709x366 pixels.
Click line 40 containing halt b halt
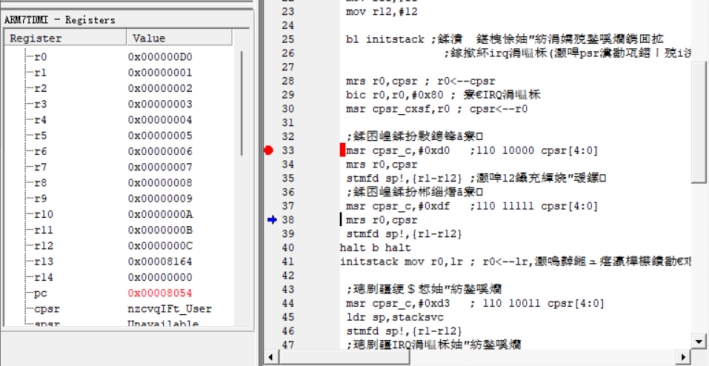tap(375, 248)
